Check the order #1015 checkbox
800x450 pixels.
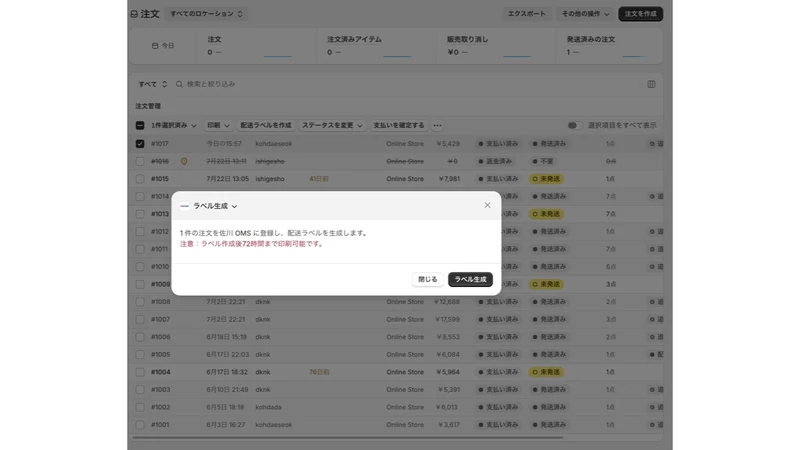140,179
